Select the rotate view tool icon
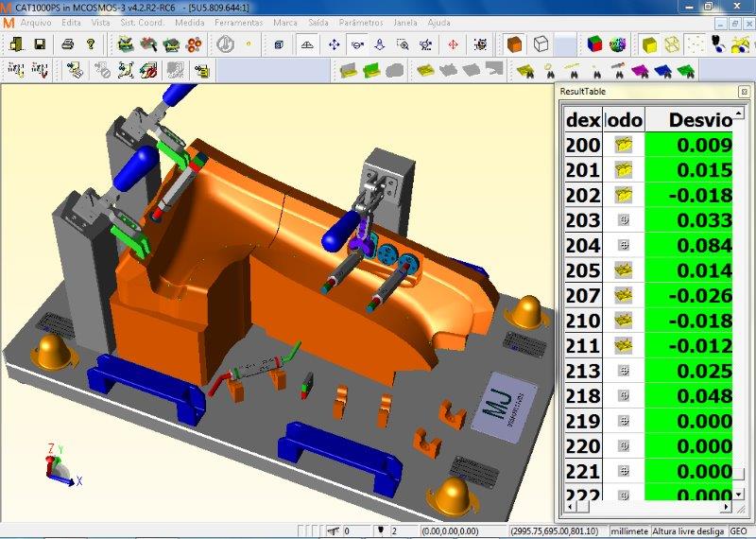This screenshot has width=756, height=539. coord(357,45)
